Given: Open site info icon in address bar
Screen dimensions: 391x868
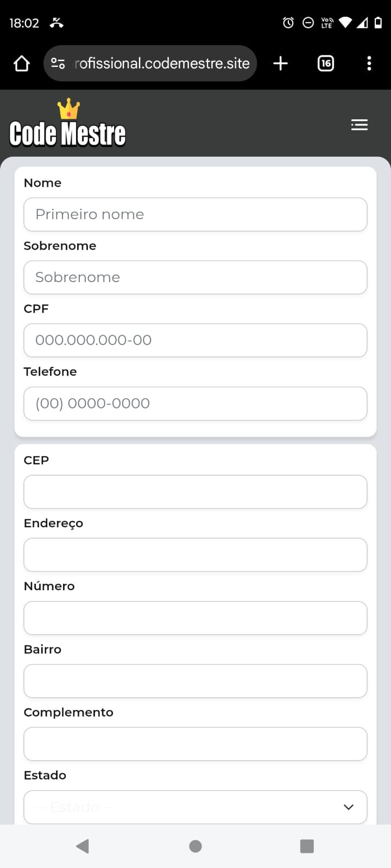Looking at the screenshot, I should (x=58, y=63).
